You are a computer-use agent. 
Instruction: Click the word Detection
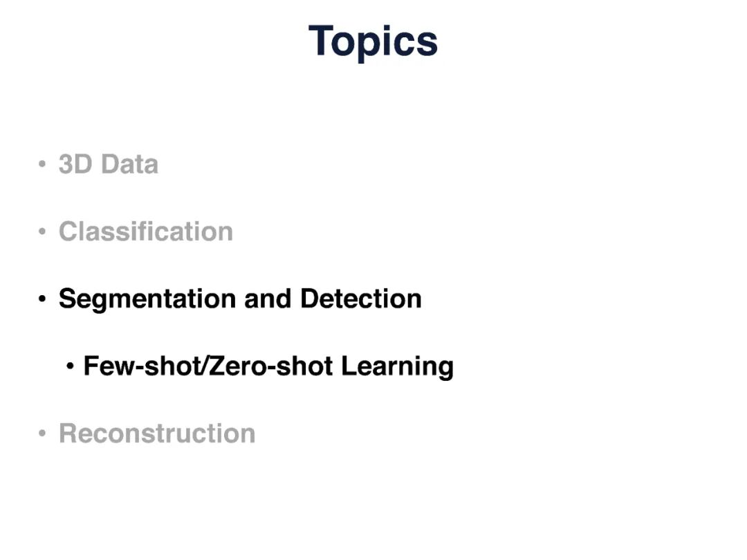point(360,299)
